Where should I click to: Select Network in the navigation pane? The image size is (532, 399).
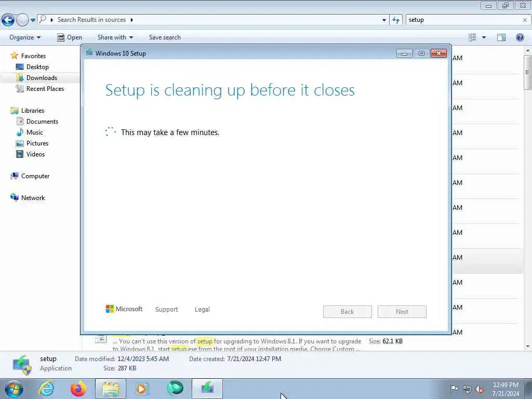click(33, 198)
